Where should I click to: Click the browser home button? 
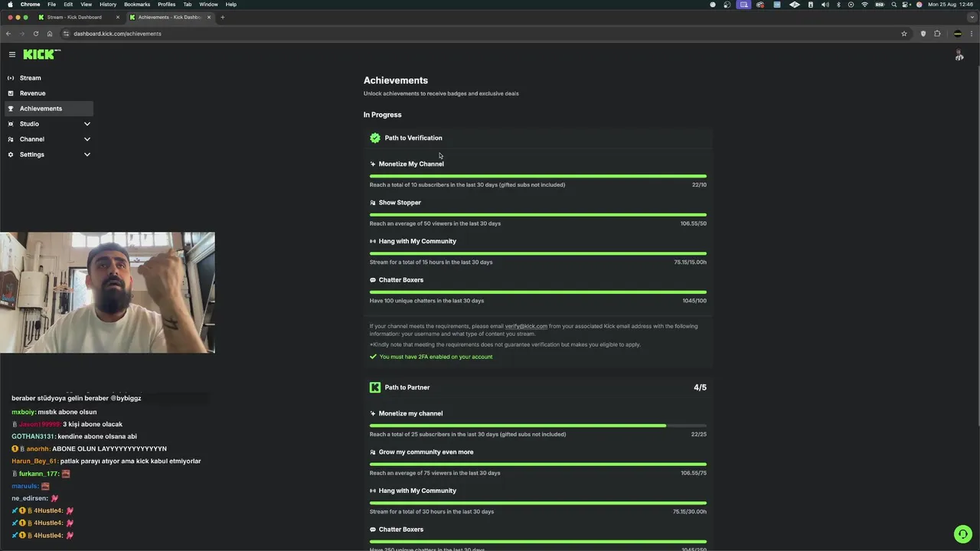[x=49, y=34]
